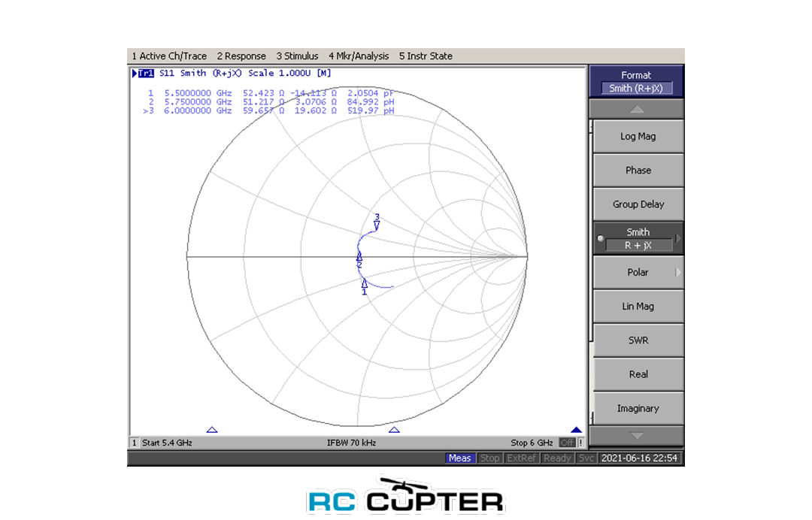Image resolution: width=812 pixels, height=520 pixels.
Task: Click the Stop 6 GHz value
Action: (532, 443)
